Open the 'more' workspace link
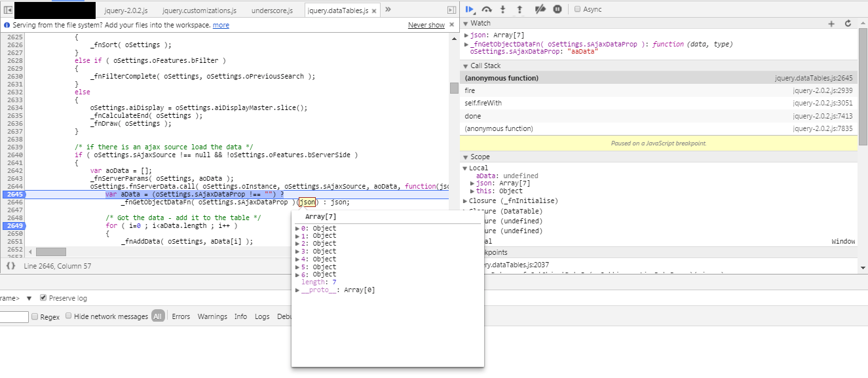This screenshot has height=378, width=868. pos(221,25)
